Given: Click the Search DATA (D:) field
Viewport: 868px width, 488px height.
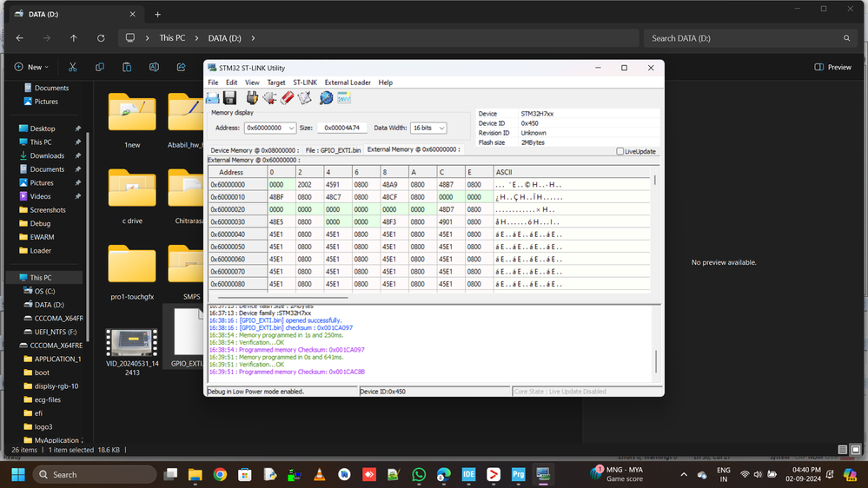Looking at the screenshot, I should [x=750, y=38].
